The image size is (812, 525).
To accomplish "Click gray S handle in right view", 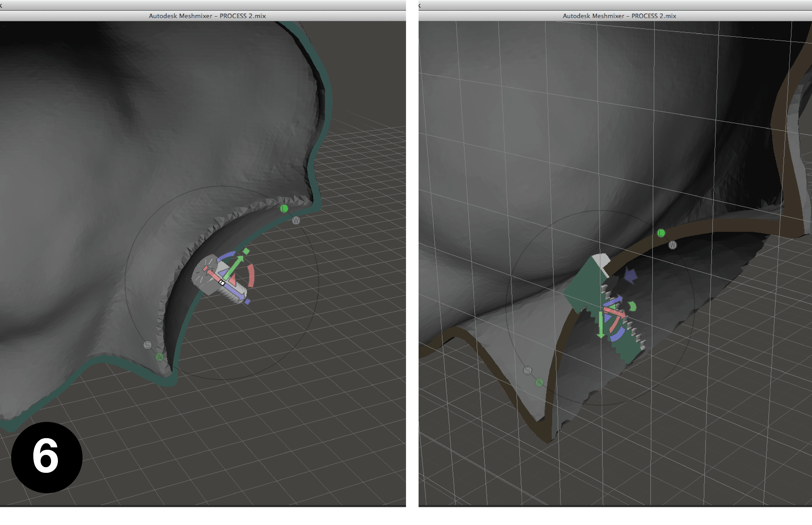I will coord(528,370).
